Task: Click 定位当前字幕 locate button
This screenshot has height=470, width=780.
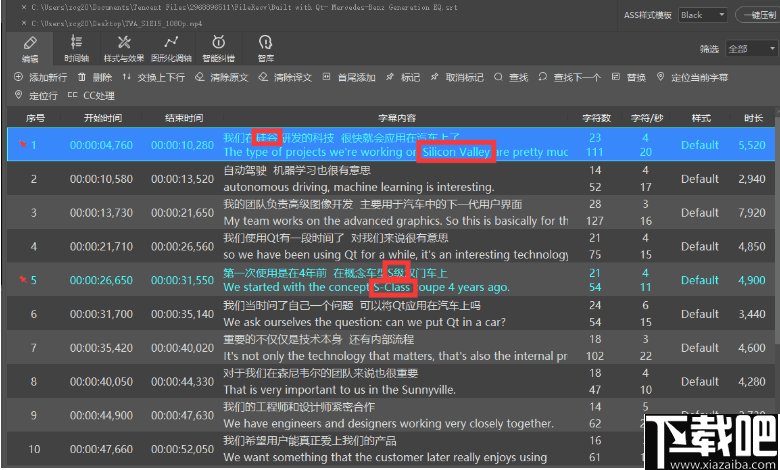Action: (x=692, y=77)
